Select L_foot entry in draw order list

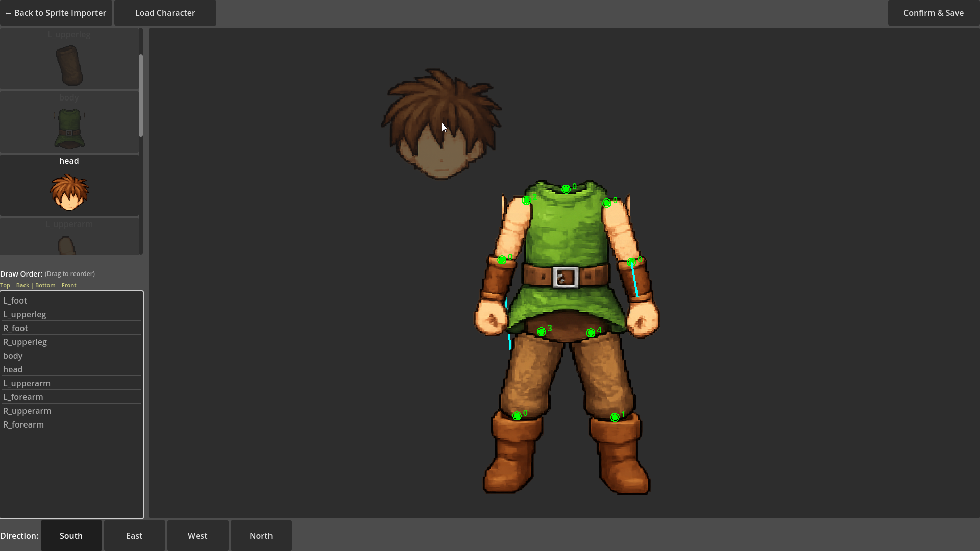[15, 300]
